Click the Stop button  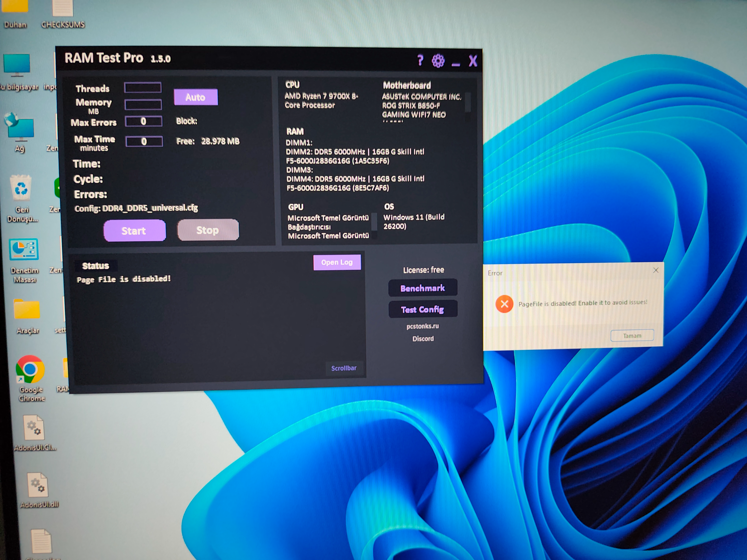point(208,230)
